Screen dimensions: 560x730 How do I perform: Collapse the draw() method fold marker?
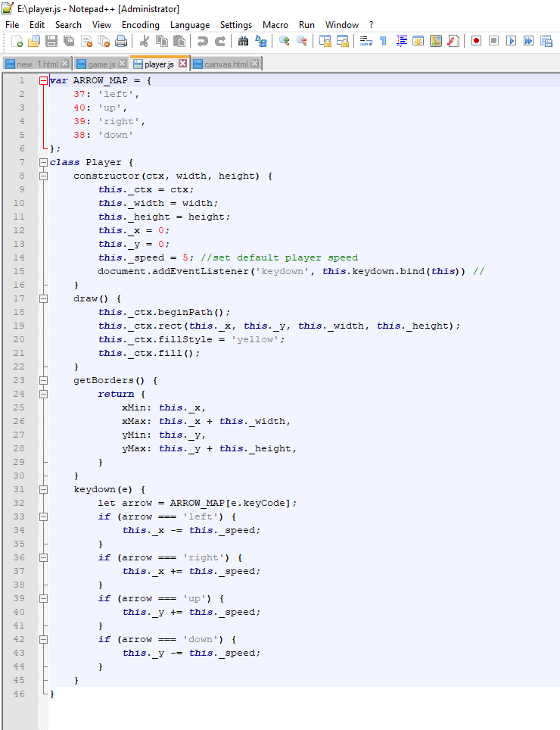click(43, 298)
